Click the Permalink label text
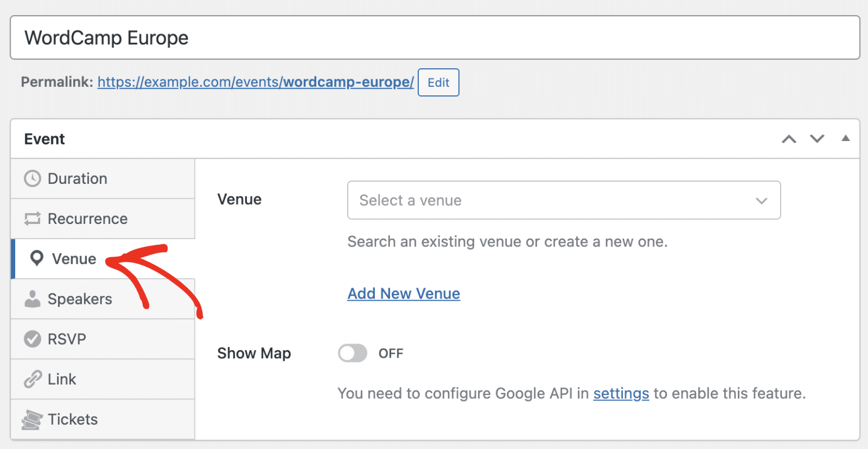 coord(57,82)
